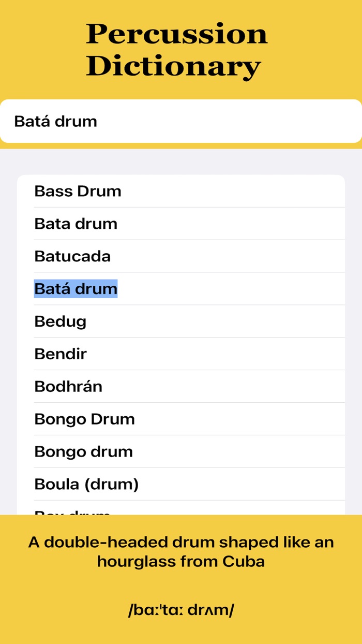The height and width of the screenshot is (644, 362).
Task: Click the hourglass drum definition text
Action: 181,551
